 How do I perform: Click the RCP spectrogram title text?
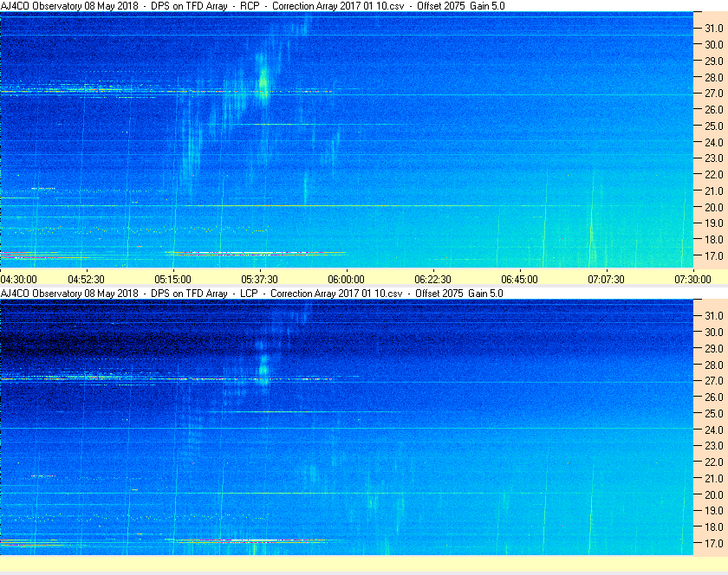coord(252,6)
